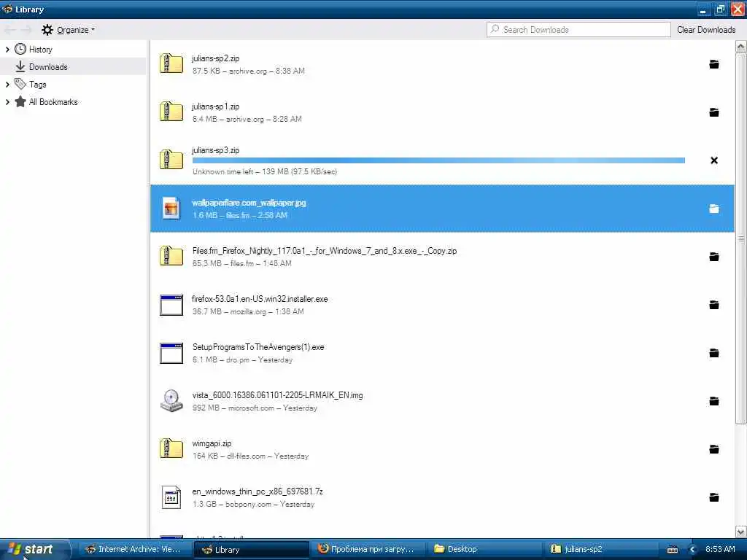Click the julians-sp3.zip zip folder icon

[171, 160]
